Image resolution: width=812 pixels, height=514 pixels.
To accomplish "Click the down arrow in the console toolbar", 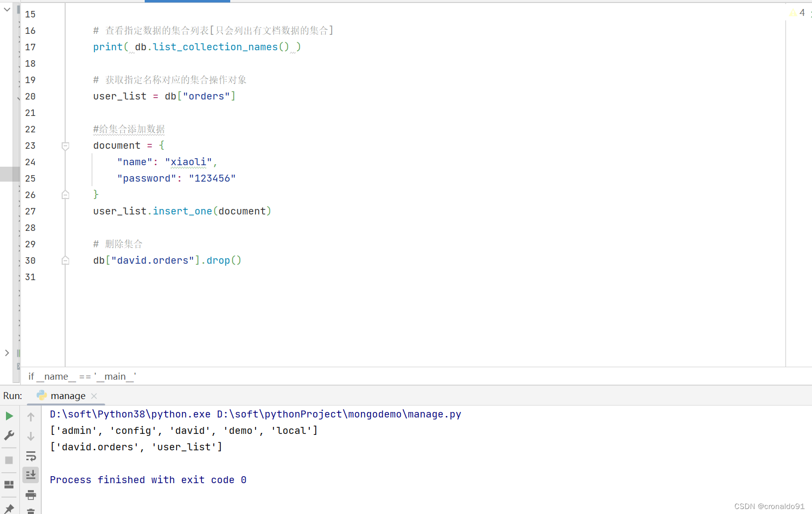I will tap(31, 436).
